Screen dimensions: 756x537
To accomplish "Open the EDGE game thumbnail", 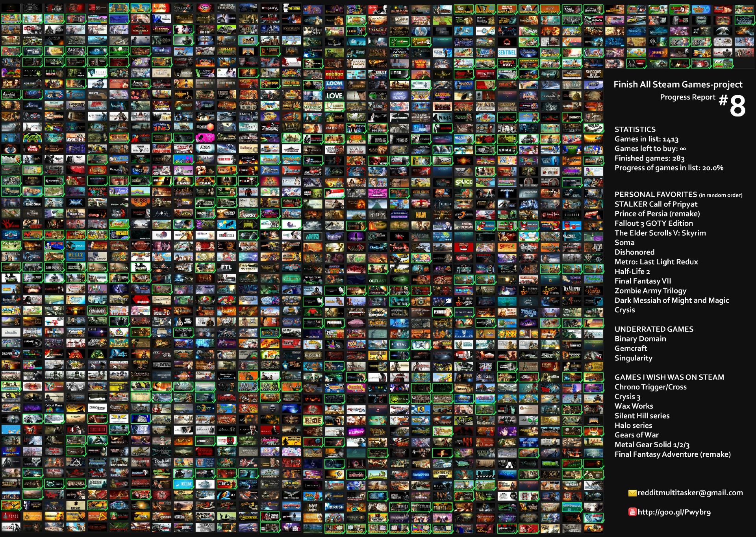I will coord(205,127).
